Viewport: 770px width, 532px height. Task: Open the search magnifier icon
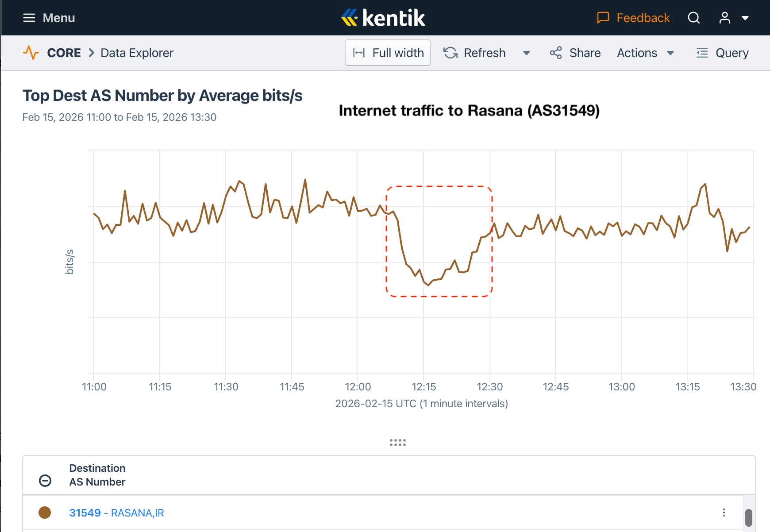coord(693,18)
